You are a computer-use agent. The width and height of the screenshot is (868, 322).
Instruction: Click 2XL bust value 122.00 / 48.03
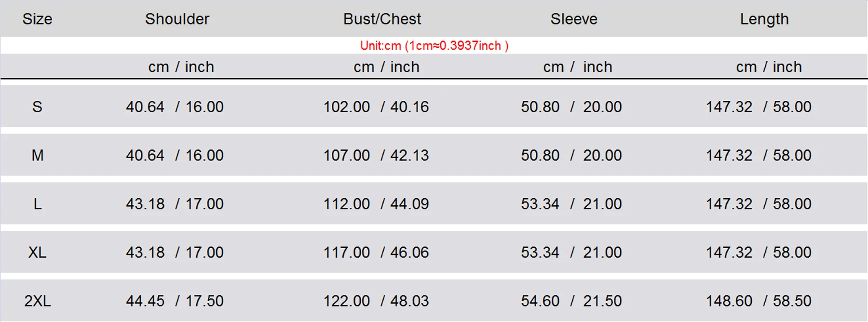pos(376,301)
